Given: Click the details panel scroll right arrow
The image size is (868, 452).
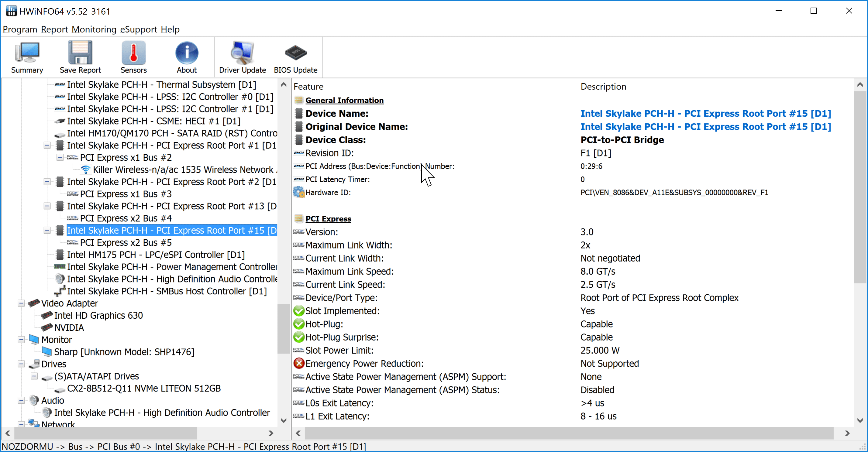Looking at the screenshot, I should coord(847,433).
